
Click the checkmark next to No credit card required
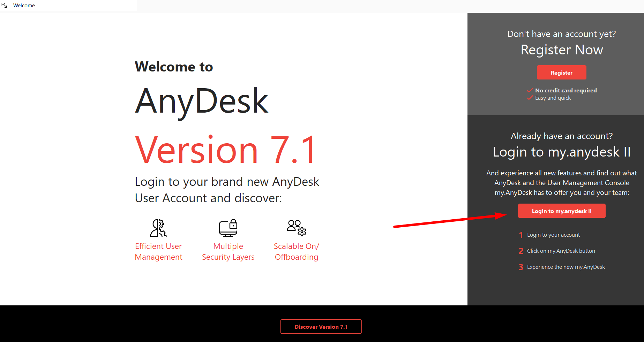(x=530, y=90)
